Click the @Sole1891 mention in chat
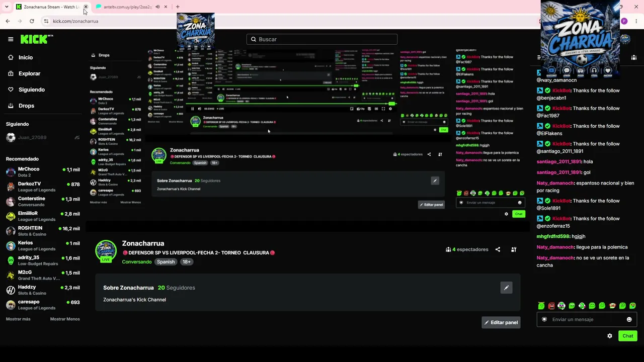Screen dimensions: 644x362 (548, 208)
